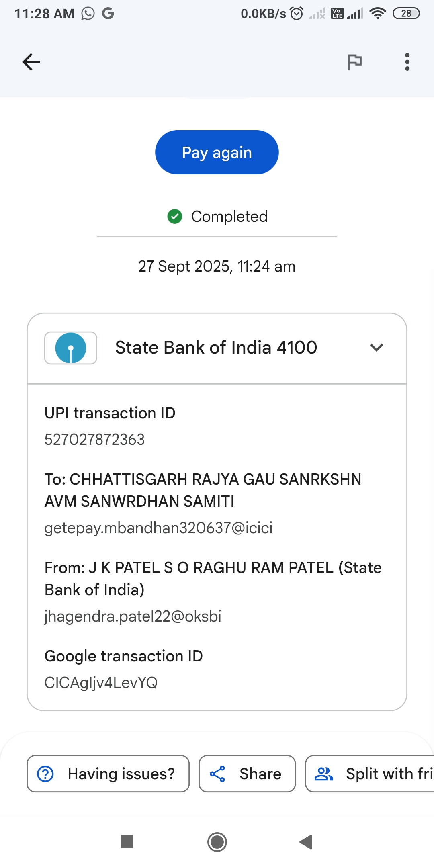Tap the getepay.mbandhan320637@icici UPI address
This screenshot has width=434, height=868.
click(158, 528)
